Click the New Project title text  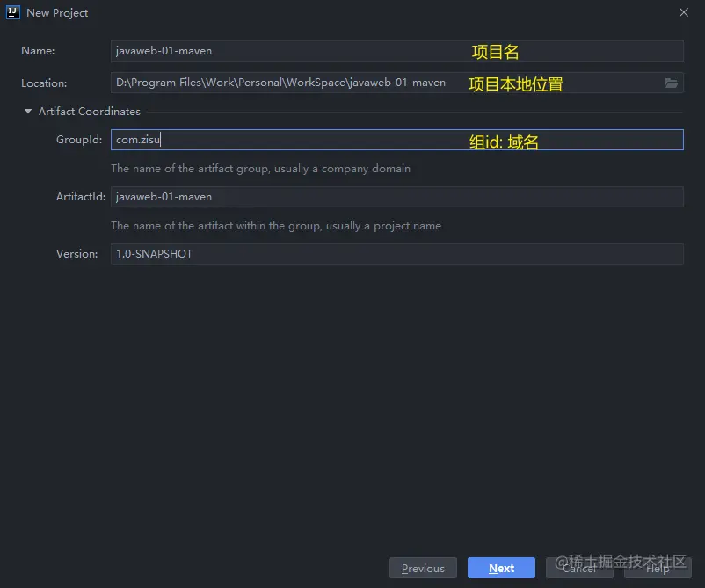tap(57, 12)
